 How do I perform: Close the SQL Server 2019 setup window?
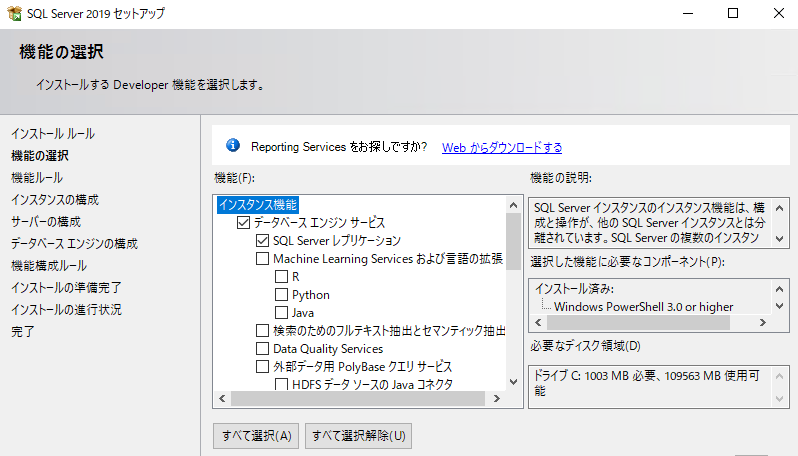(779, 13)
